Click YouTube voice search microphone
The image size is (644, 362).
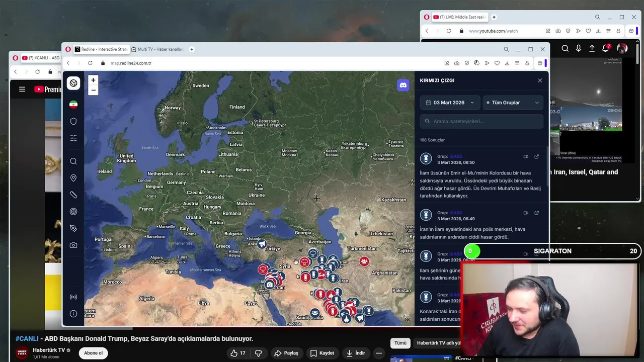click(x=579, y=48)
